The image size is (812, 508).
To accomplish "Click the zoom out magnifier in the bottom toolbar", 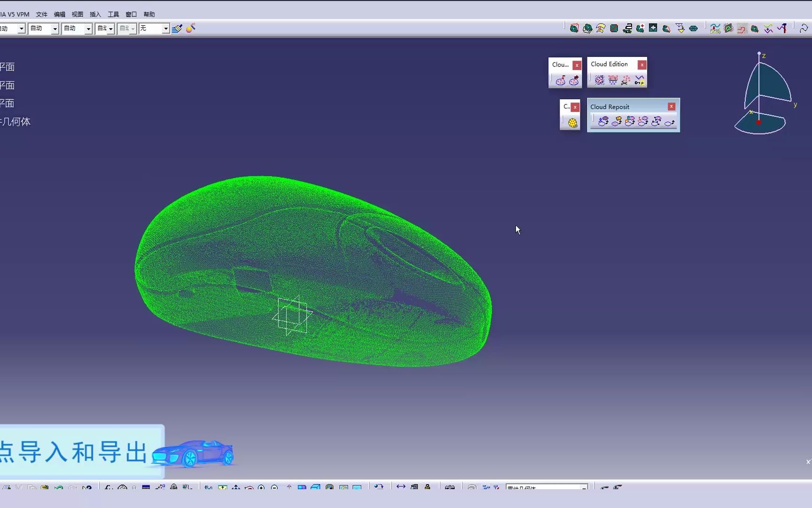I will [275, 488].
